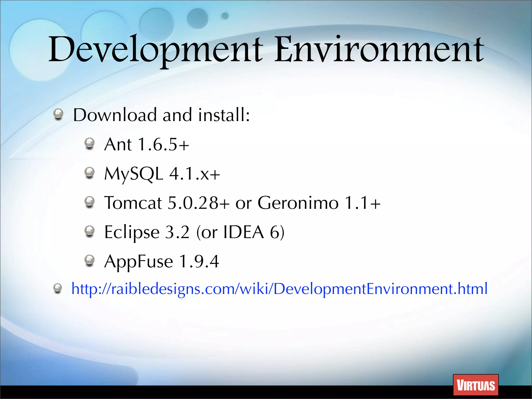This screenshot has width=532, height=399.
Task: Click the '(or IDEA 6)' text
Action: pos(241,232)
